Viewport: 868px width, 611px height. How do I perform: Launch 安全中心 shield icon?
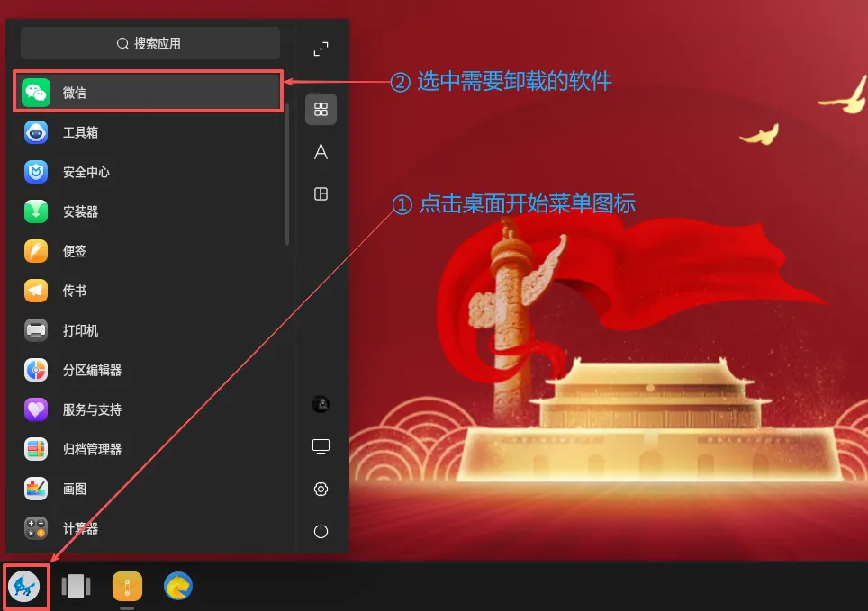tap(36, 172)
